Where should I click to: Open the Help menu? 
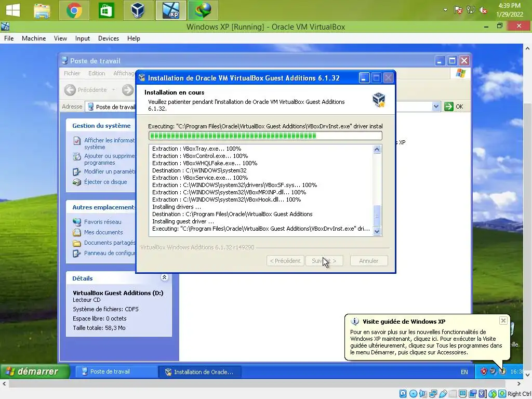click(134, 38)
